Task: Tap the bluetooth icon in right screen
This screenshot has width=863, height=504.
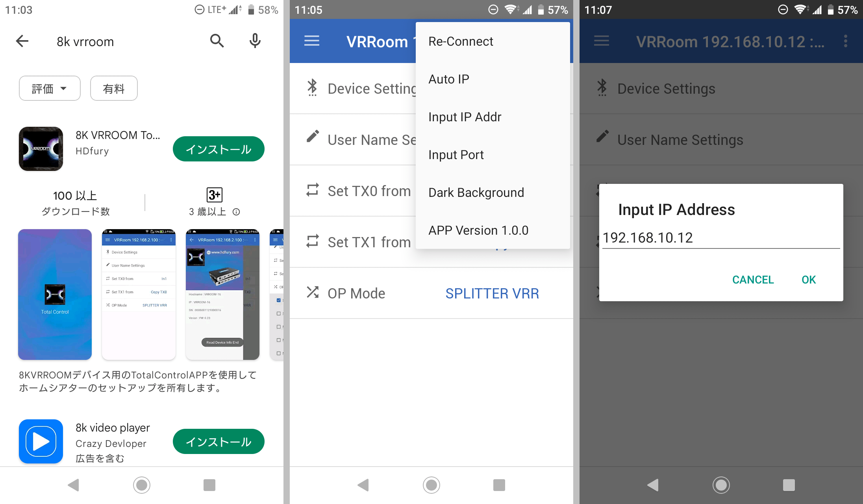Action: pos(602,87)
